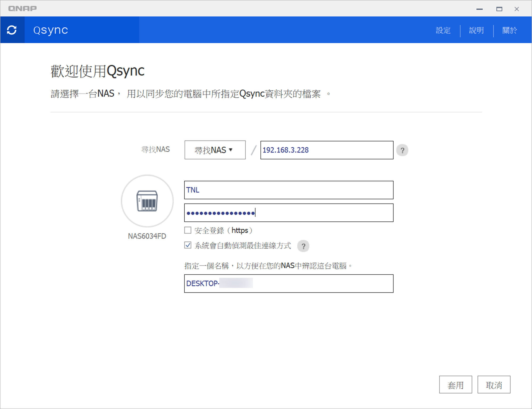The height and width of the screenshot is (409, 532).
Task: Click the NAS device icon above NAS6034FD
Action: pos(147,201)
